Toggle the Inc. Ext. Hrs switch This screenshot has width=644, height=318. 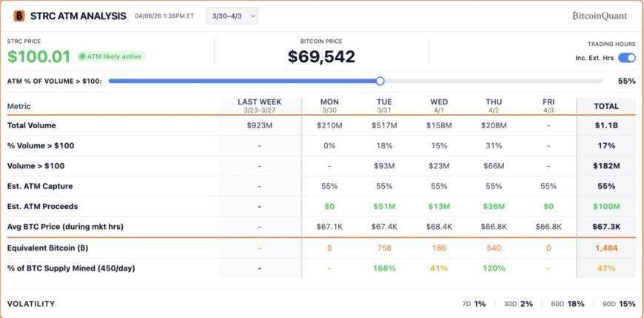tap(626, 58)
